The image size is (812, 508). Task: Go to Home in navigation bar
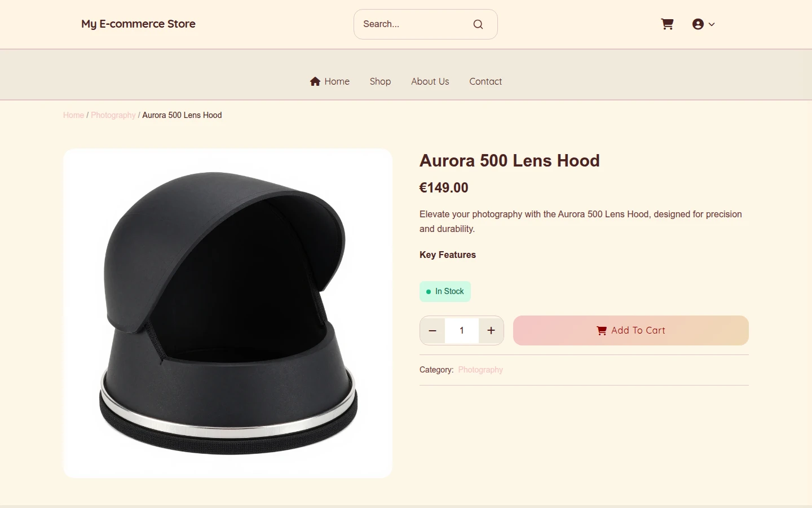(330, 81)
